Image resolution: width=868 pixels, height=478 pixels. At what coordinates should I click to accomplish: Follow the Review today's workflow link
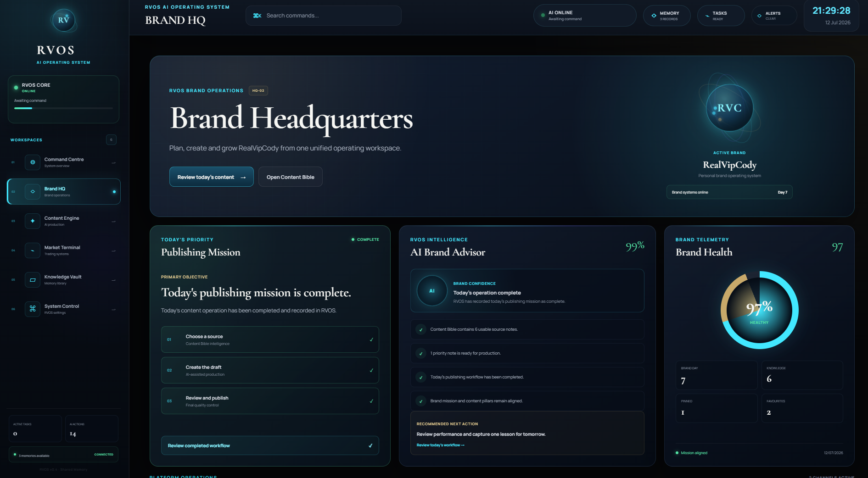pyautogui.click(x=440, y=445)
